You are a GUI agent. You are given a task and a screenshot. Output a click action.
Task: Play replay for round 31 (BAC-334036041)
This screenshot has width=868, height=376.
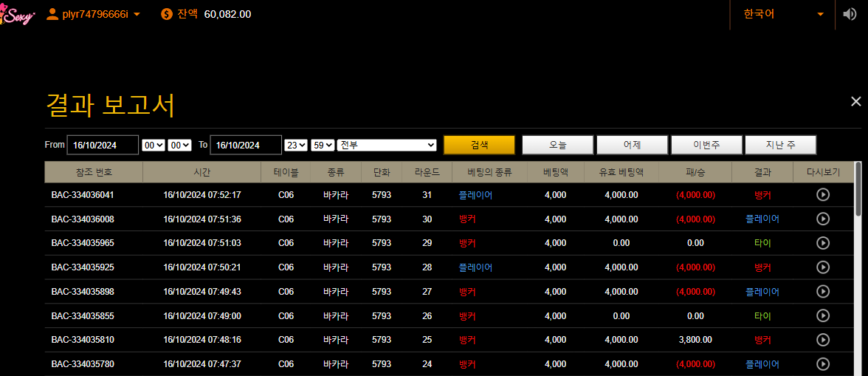pos(823,195)
